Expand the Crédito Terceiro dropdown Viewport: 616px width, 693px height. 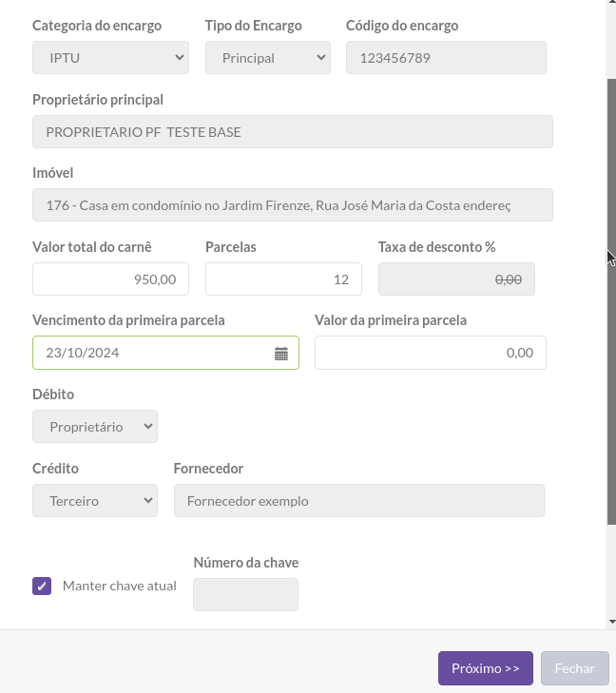click(95, 501)
